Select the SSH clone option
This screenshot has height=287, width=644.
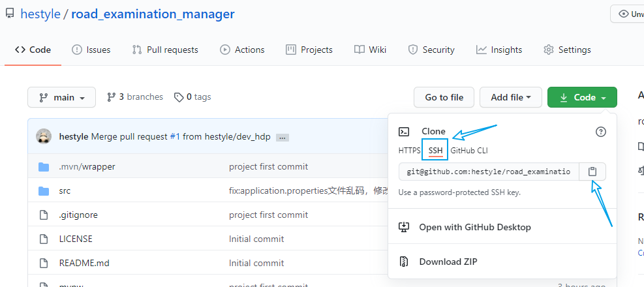435,151
